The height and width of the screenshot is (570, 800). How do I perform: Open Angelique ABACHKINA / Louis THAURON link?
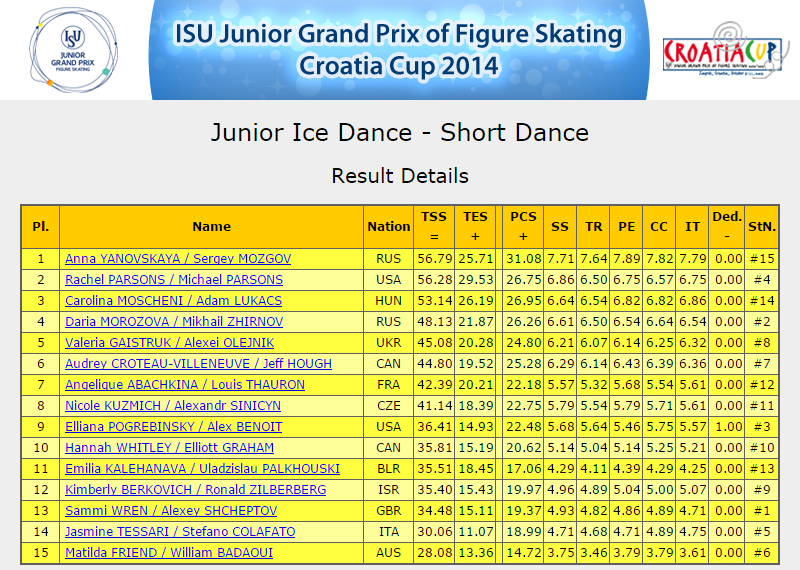(x=185, y=384)
